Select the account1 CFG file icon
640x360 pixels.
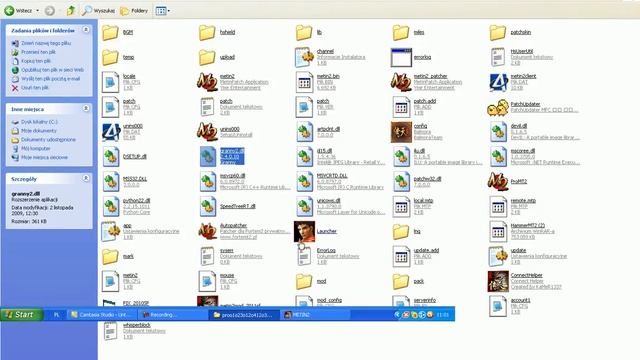coord(498,306)
